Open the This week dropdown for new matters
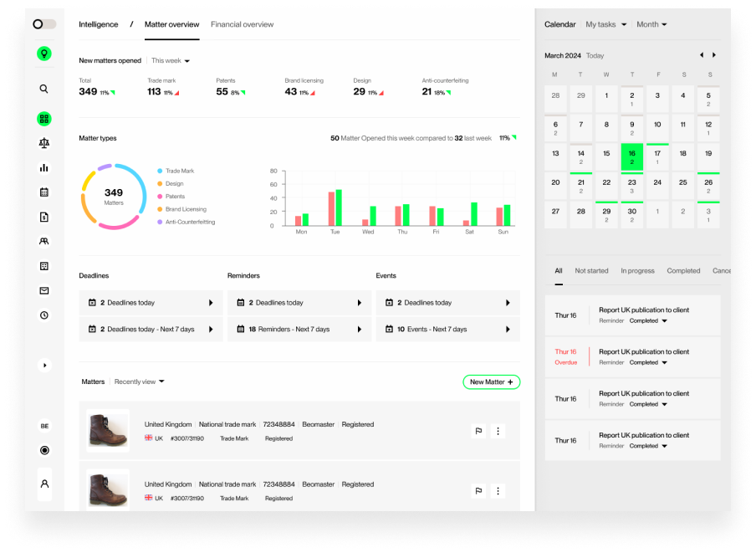 (x=170, y=60)
